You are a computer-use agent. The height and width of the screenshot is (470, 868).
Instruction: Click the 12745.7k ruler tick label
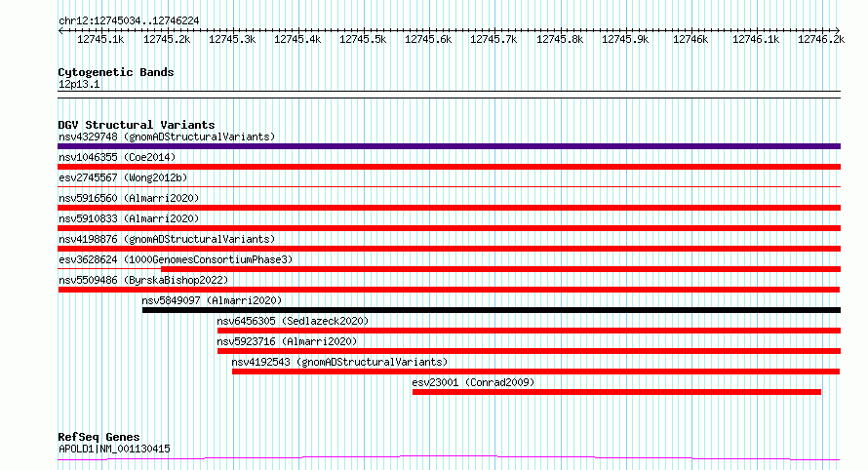pyautogui.click(x=493, y=39)
